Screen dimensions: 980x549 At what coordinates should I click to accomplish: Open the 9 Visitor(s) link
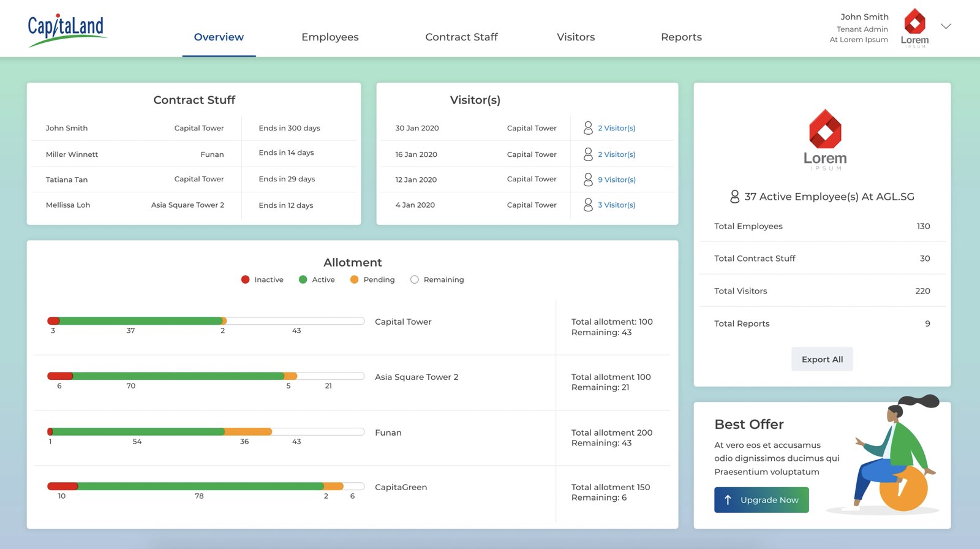point(616,180)
